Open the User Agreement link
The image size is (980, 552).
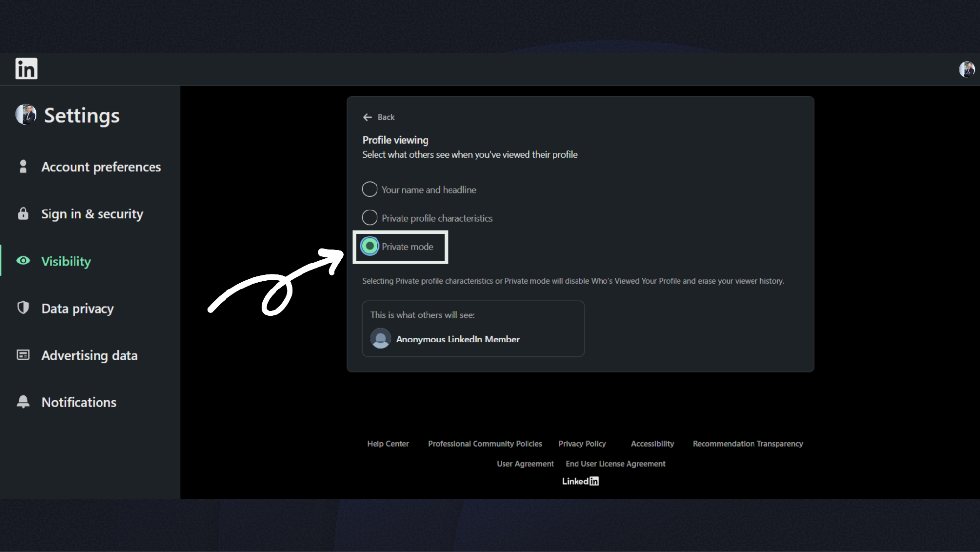(525, 463)
